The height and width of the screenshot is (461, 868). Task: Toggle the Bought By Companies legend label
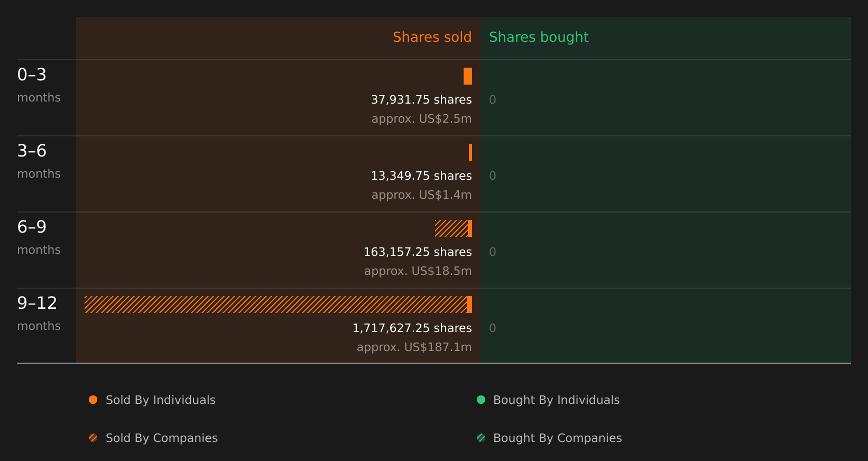tap(557, 438)
